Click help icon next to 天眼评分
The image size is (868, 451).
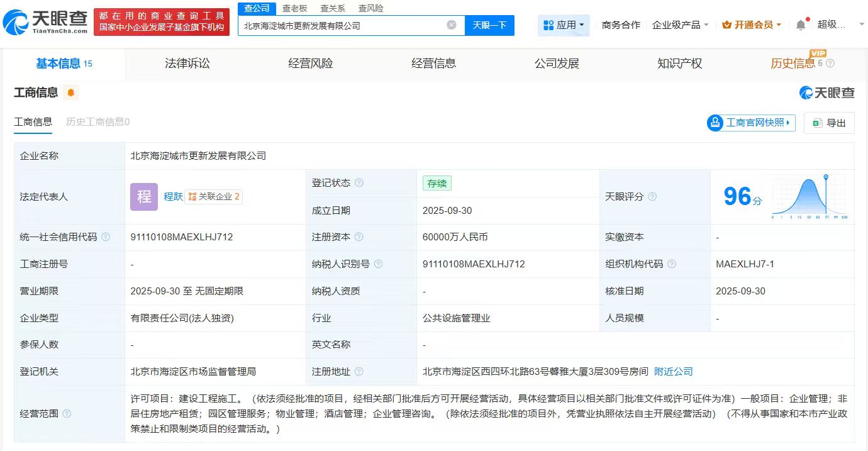652,197
